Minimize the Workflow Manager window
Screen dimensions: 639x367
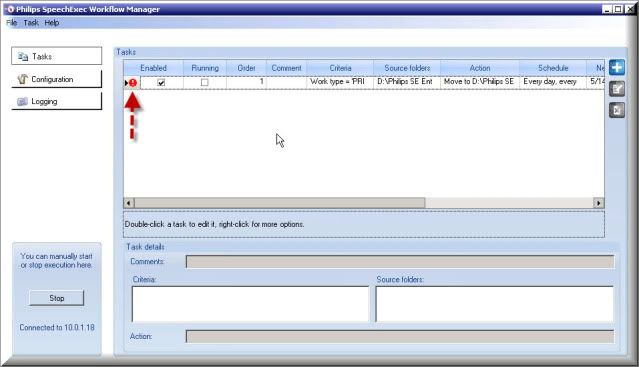pyautogui.click(x=607, y=9)
